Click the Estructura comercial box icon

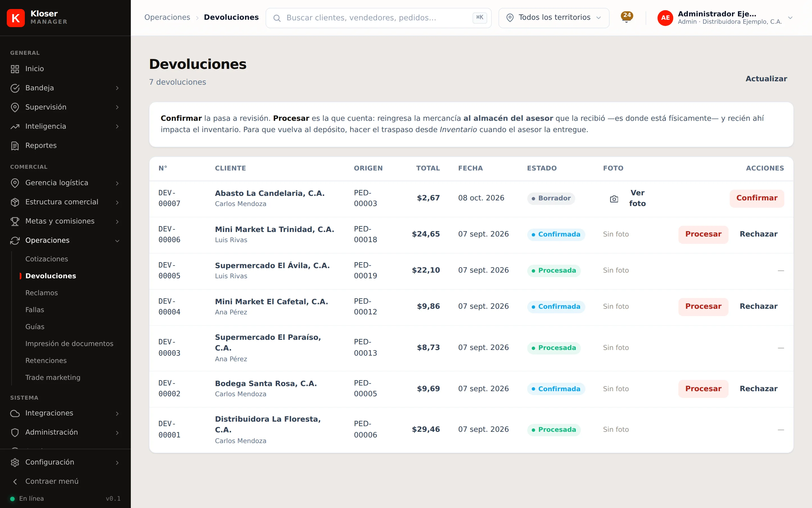point(15,202)
